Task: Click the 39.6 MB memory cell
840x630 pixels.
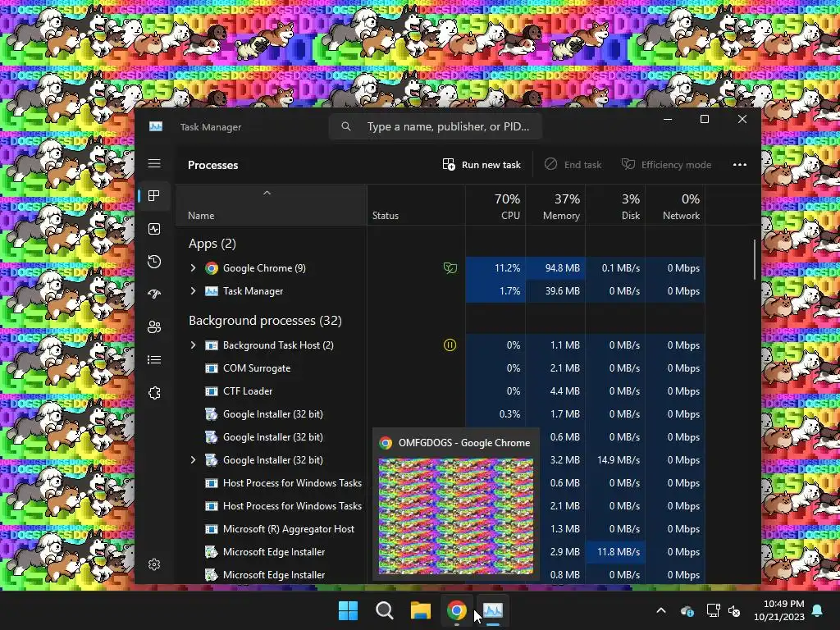Action: [555, 291]
